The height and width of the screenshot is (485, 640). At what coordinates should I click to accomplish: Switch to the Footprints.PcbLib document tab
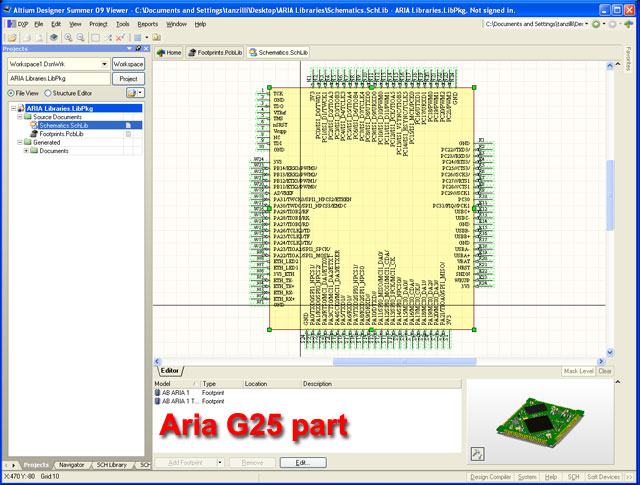tap(216, 53)
